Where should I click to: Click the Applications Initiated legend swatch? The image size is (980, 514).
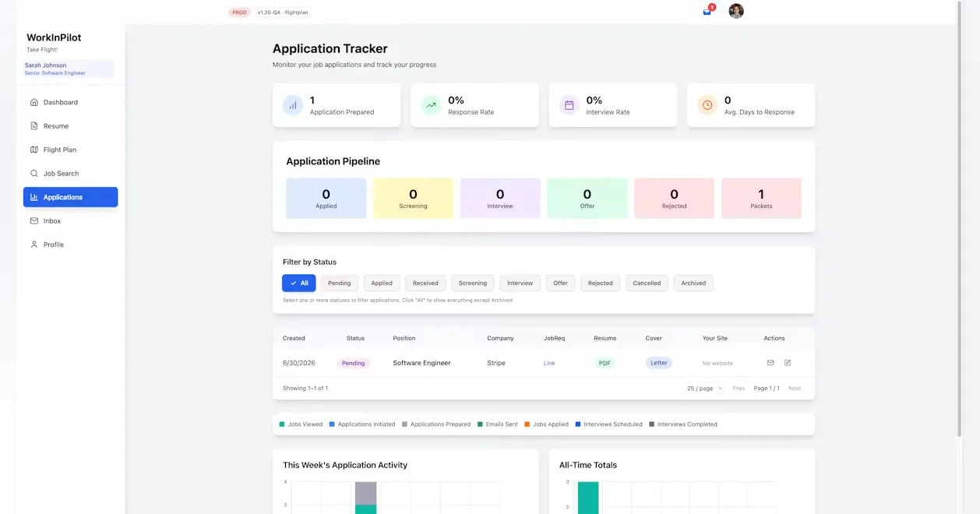click(x=332, y=424)
